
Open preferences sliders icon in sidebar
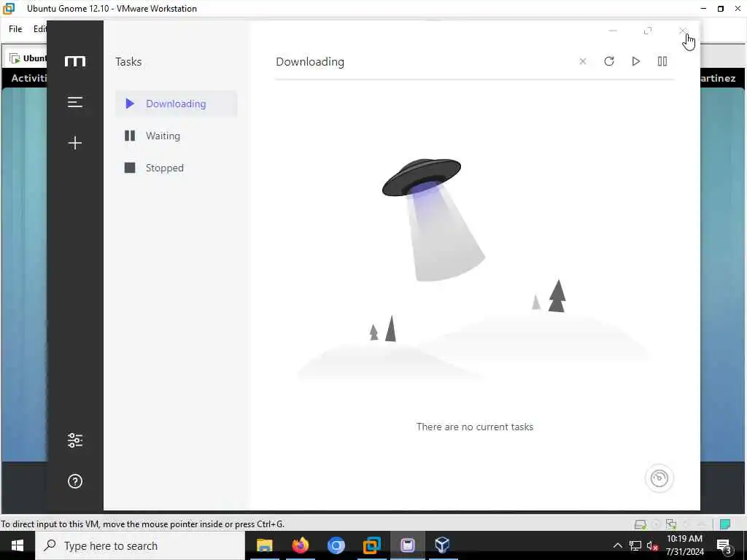[x=75, y=440]
